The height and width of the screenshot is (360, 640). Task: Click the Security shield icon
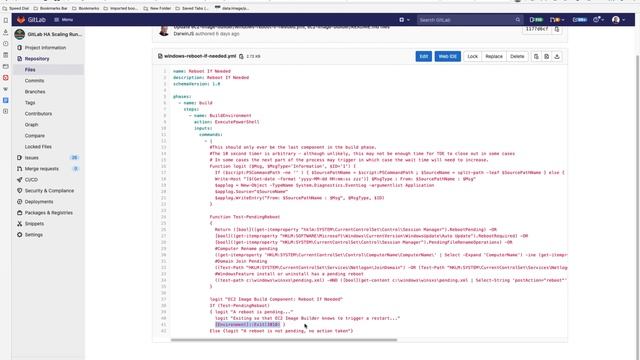click(x=19, y=191)
